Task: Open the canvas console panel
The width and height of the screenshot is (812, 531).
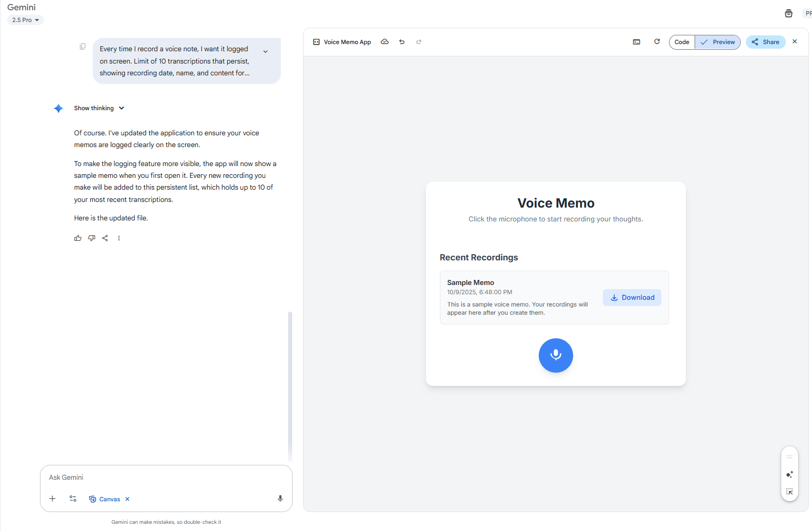Action: (x=637, y=42)
